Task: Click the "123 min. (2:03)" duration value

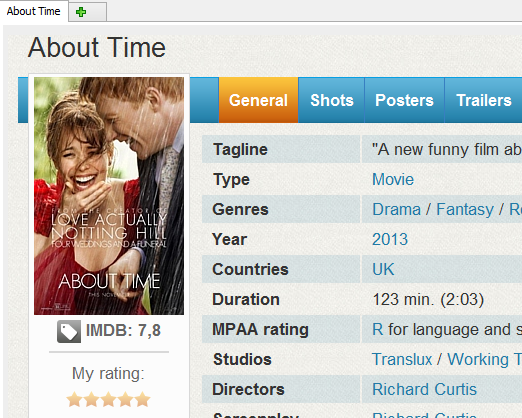Action: (x=428, y=299)
